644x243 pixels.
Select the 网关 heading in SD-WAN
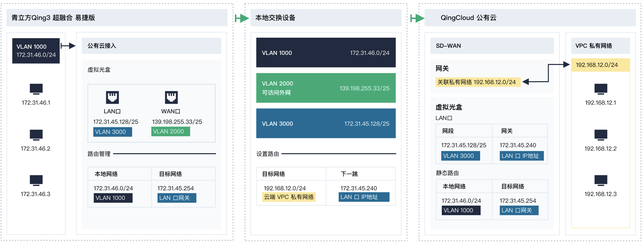pyautogui.click(x=442, y=68)
